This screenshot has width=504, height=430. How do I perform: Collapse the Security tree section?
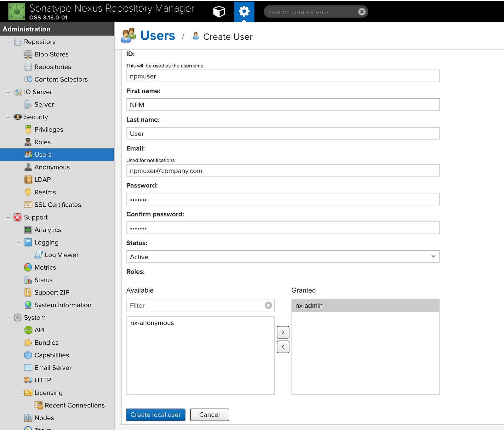[x=8, y=117]
